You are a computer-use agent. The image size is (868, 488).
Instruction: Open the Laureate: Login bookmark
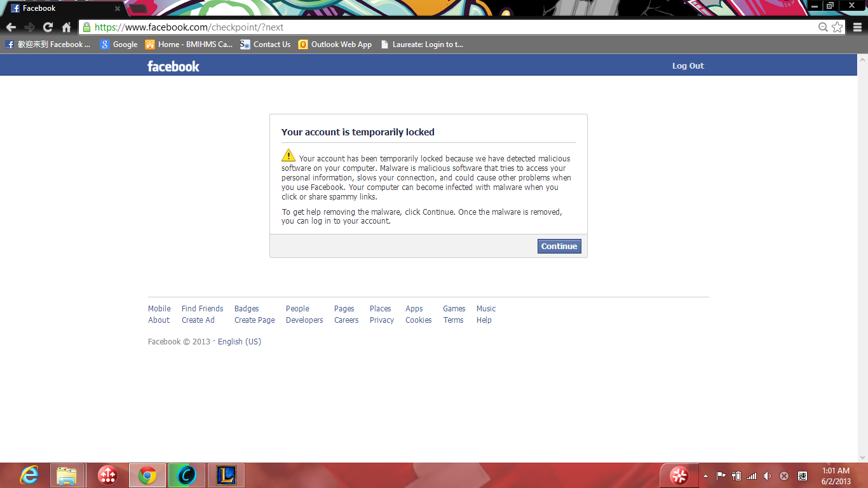422,44
